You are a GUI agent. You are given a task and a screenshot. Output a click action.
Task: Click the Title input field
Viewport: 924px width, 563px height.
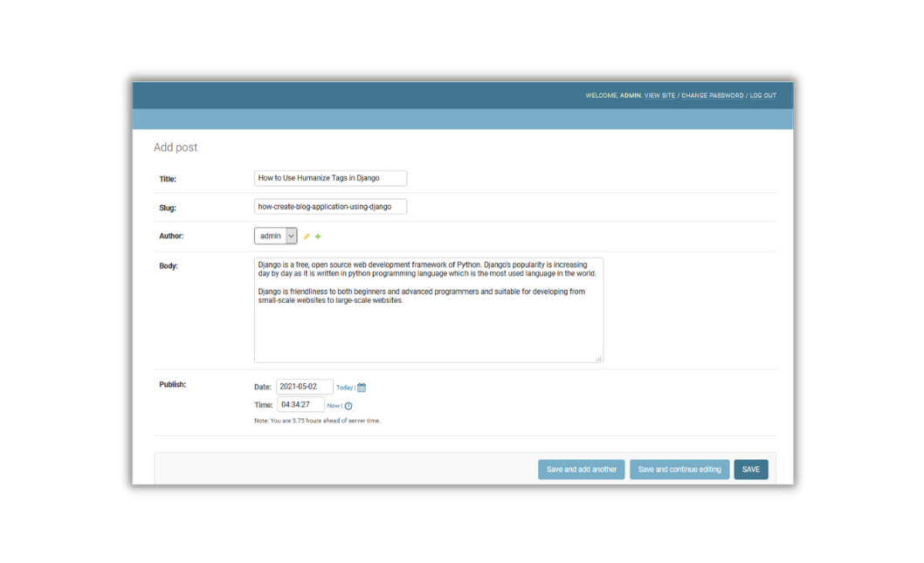pyautogui.click(x=330, y=178)
